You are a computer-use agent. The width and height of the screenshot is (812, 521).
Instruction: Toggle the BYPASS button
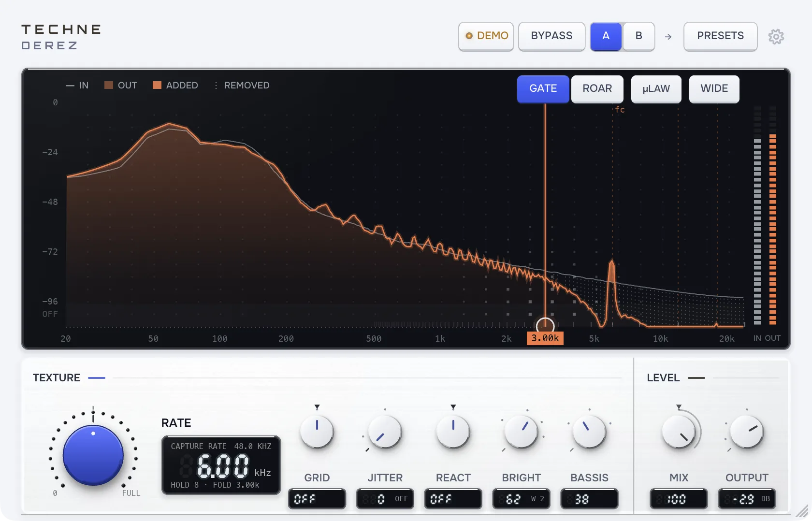pos(551,36)
